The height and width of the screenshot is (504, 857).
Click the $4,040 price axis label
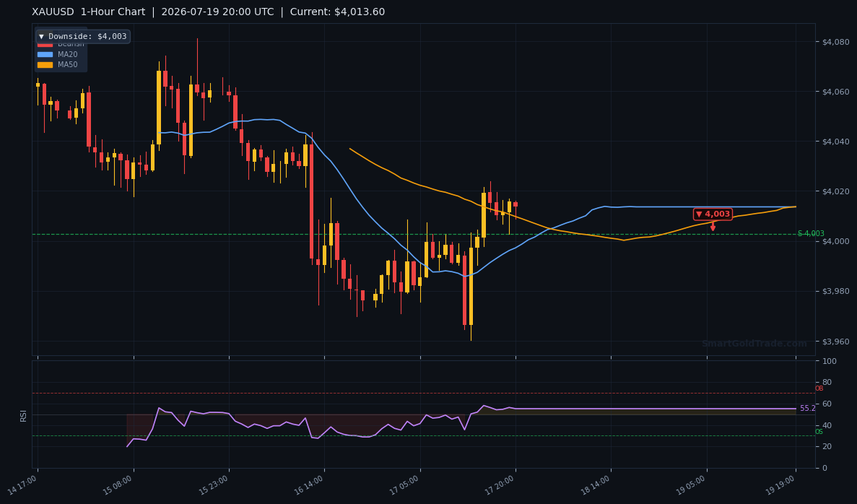(x=835, y=142)
